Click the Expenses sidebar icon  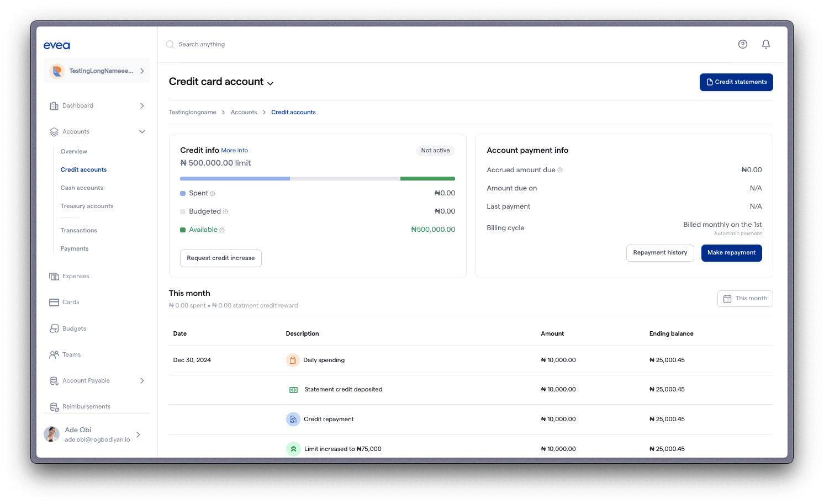55,276
